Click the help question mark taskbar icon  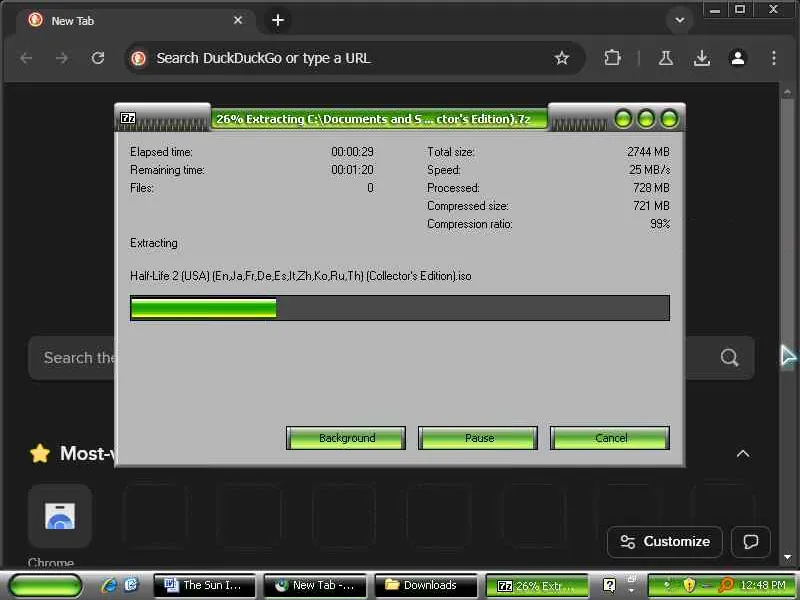pos(609,585)
